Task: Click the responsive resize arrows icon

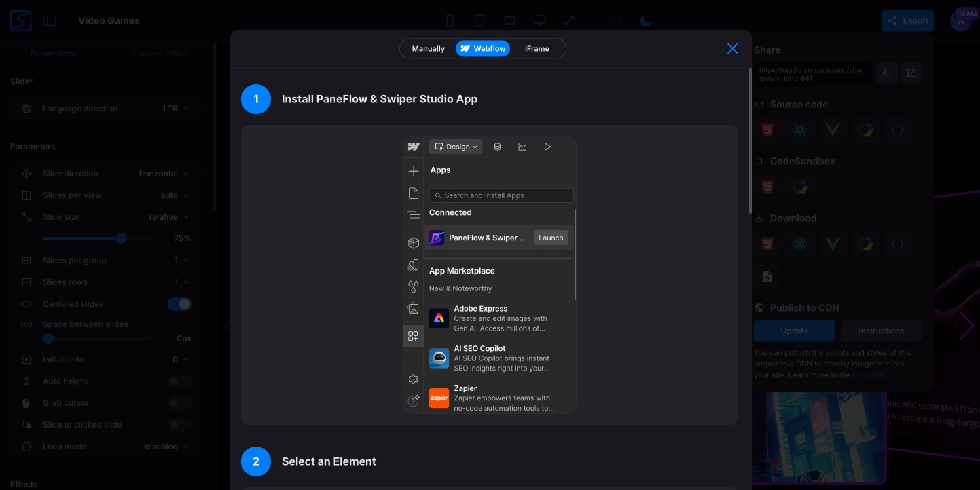Action: pos(569,21)
